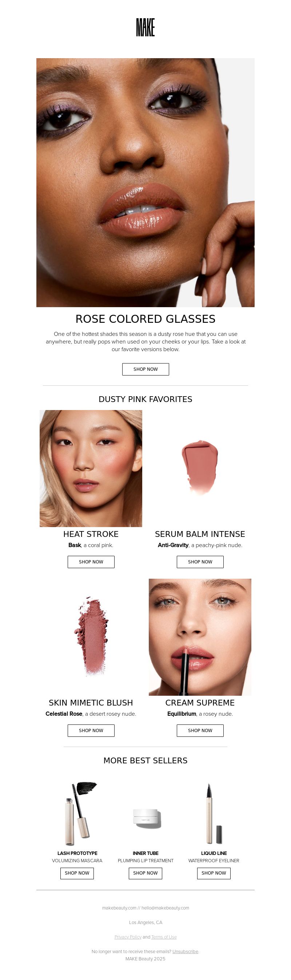
Task: Open the hero model face image
Action: (145, 182)
